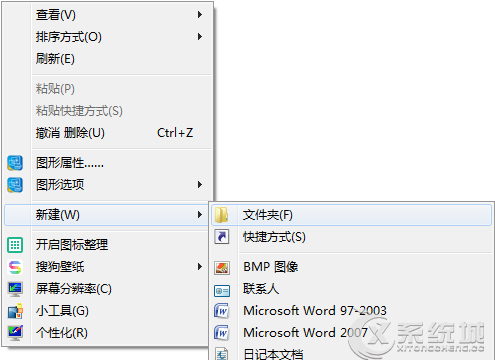
Task: Open 屏幕分辨率(C) entry
Action: (x=107, y=289)
